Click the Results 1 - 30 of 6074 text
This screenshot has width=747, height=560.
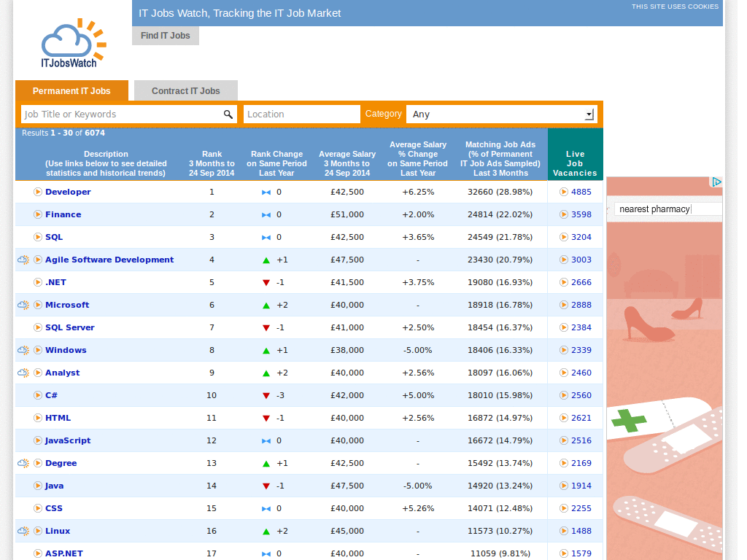coord(63,133)
